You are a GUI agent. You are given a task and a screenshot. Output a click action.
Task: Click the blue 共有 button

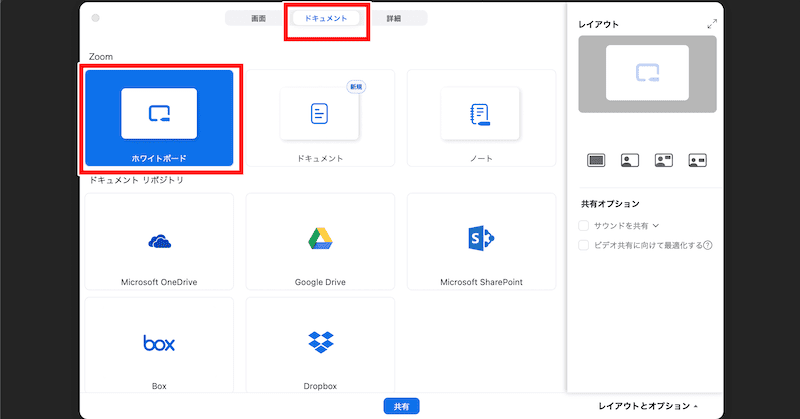tap(400, 406)
